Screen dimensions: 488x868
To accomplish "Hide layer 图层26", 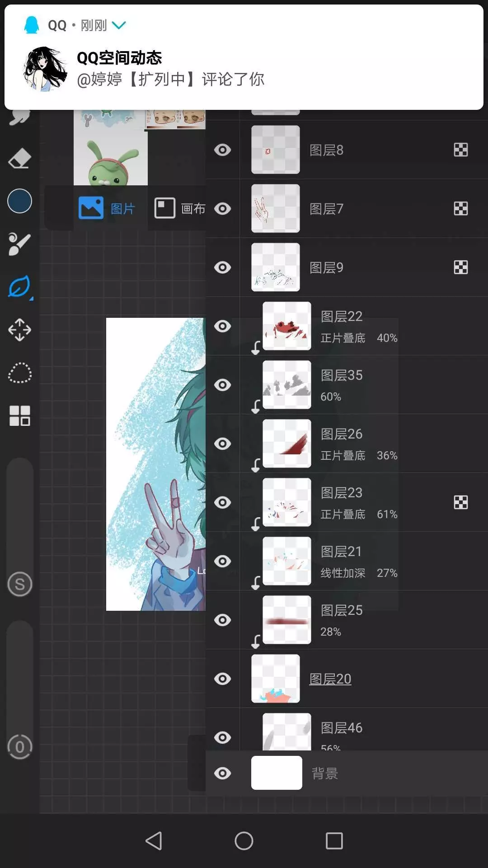I will point(222,443).
